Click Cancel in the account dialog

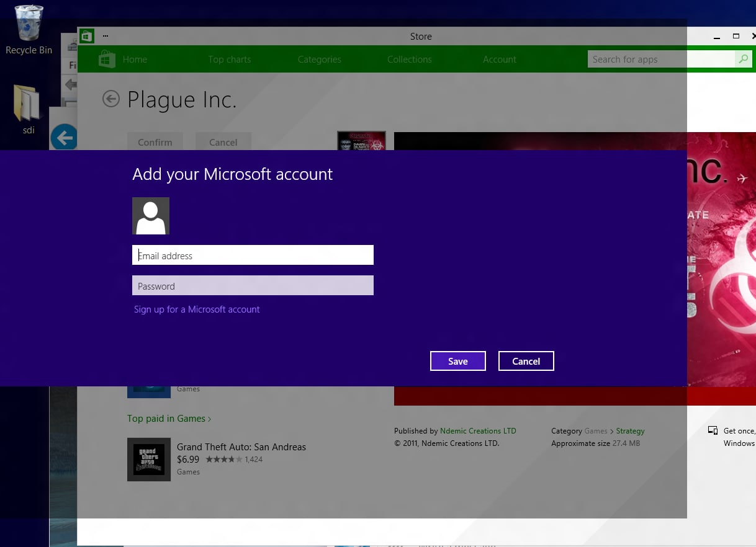click(526, 361)
